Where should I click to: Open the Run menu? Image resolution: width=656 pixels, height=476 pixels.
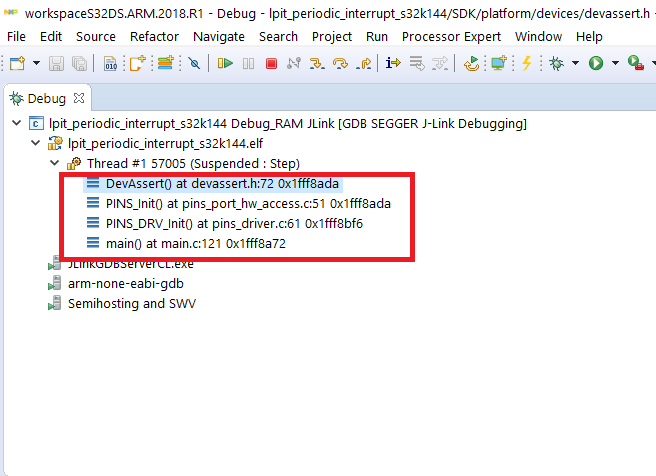point(377,37)
